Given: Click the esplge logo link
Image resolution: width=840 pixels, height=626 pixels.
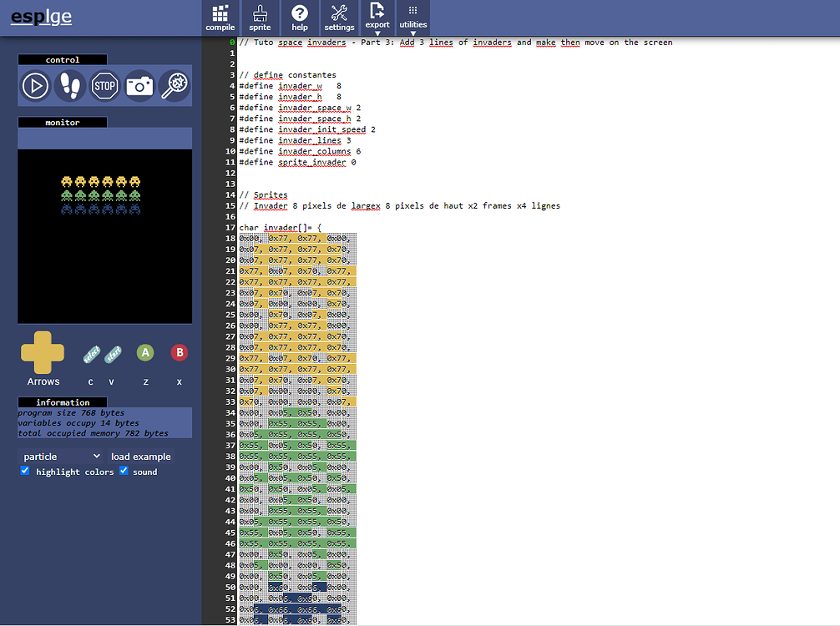Looking at the screenshot, I should click(41, 18).
